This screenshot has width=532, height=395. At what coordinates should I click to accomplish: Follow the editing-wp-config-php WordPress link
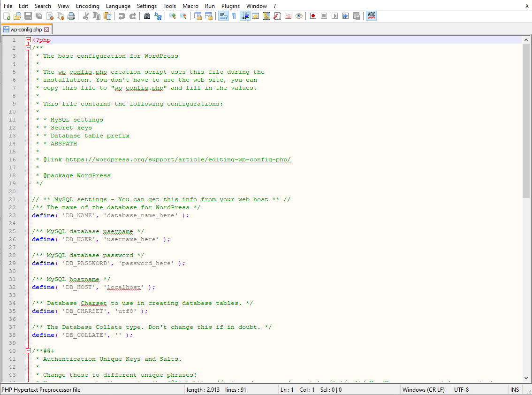coord(178,159)
